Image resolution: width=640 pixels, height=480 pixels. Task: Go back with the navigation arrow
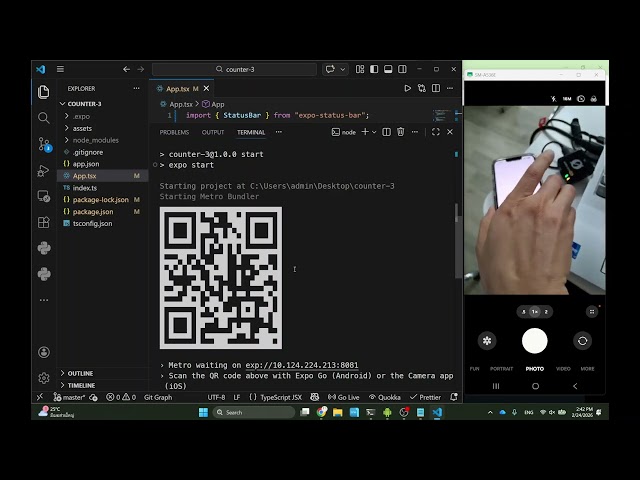[127, 69]
